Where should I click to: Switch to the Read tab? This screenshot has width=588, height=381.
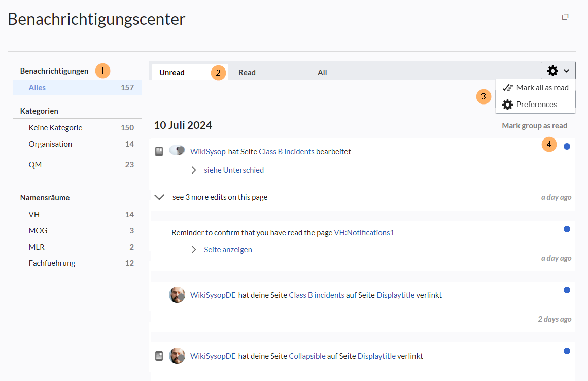point(247,73)
